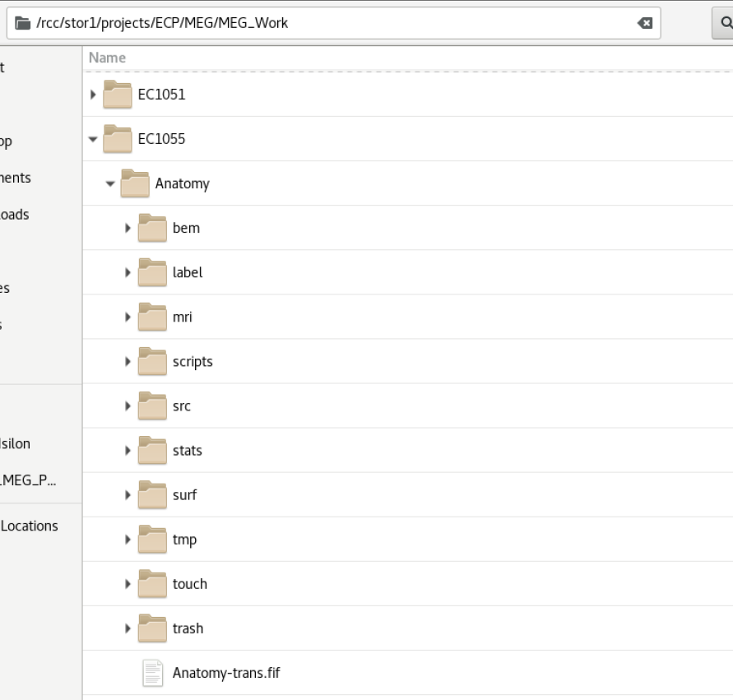Select the tmp folder label
The height and width of the screenshot is (700, 733).
pos(184,540)
